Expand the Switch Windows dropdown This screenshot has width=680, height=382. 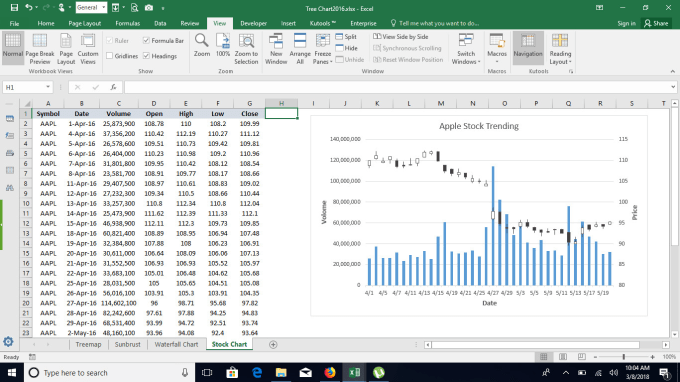click(466, 62)
